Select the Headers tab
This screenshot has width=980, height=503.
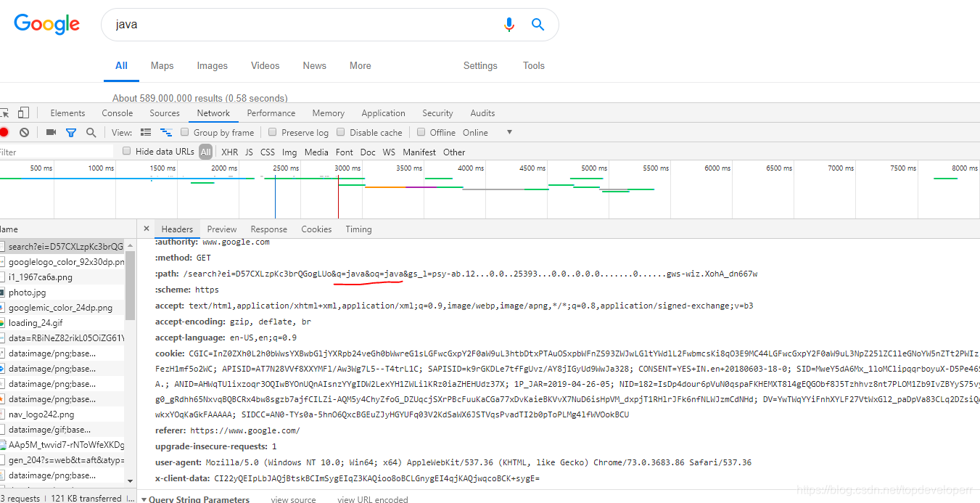click(177, 229)
